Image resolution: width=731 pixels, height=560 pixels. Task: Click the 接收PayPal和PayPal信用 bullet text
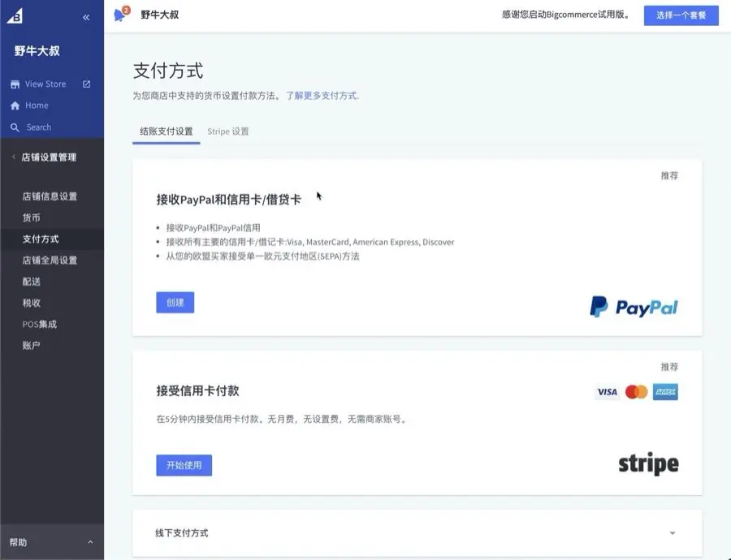213,228
